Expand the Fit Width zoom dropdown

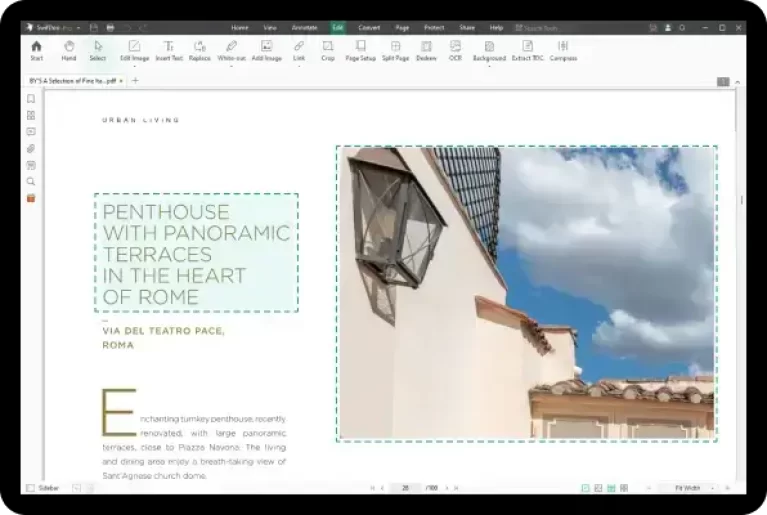(x=713, y=488)
